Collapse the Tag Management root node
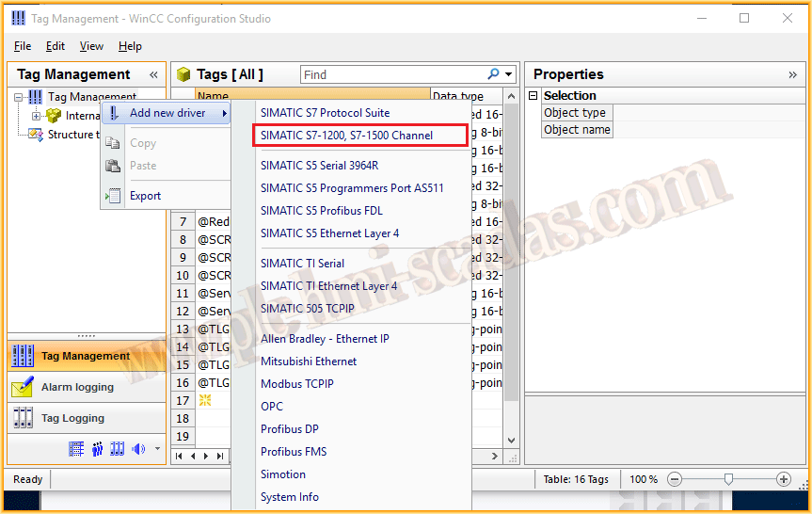Screen dimensions: 812x514 (x=19, y=97)
